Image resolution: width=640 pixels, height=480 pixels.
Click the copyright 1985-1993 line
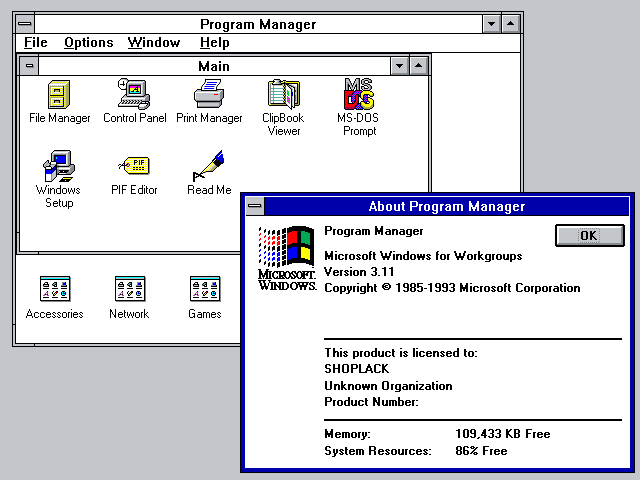452,288
